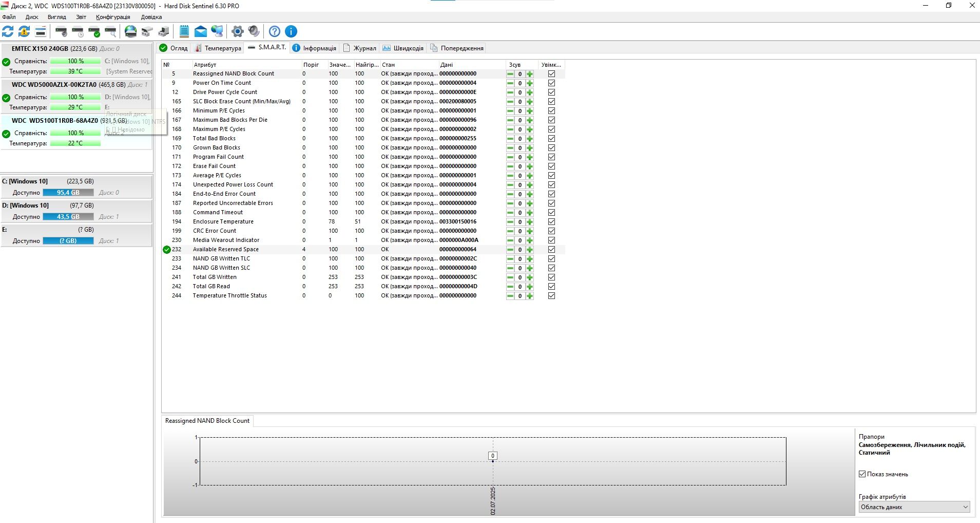
Task: Sort table by the Дані column header
Action: (x=472, y=65)
